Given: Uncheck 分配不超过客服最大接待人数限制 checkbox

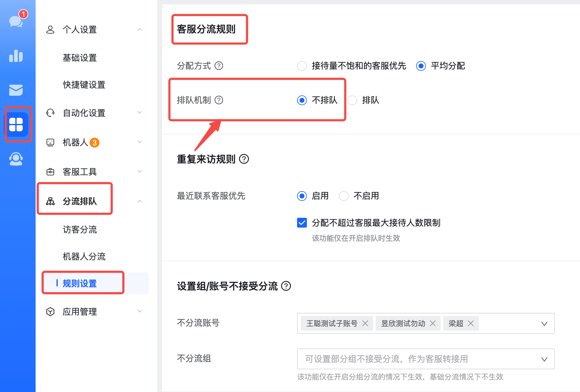Looking at the screenshot, I should (x=302, y=223).
